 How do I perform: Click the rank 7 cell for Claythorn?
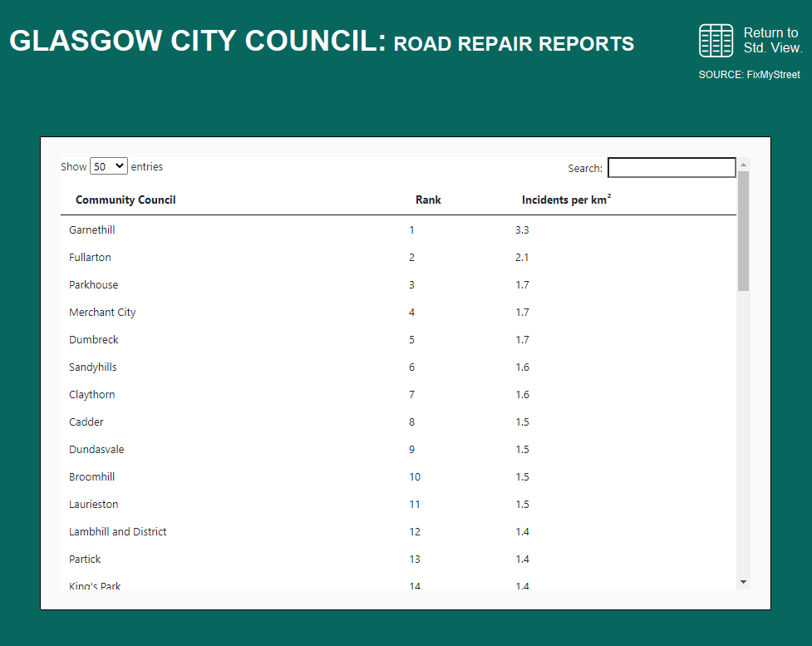(411, 395)
